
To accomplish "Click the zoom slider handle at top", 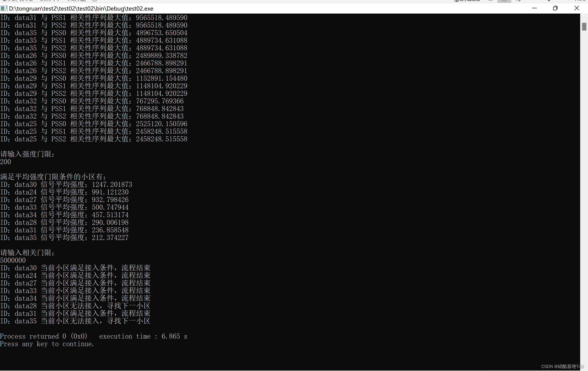I will click(549, 1).
